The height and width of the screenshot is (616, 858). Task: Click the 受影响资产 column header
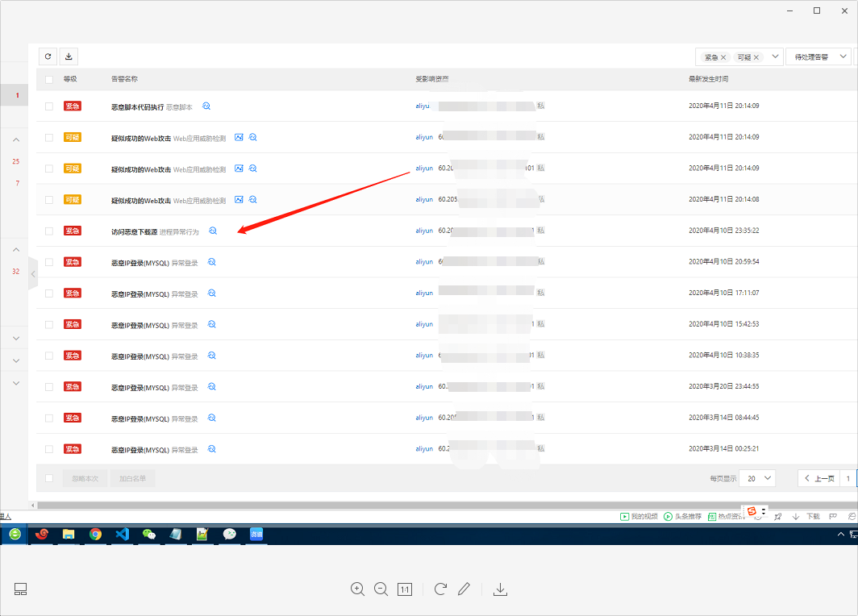click(431, 79)
